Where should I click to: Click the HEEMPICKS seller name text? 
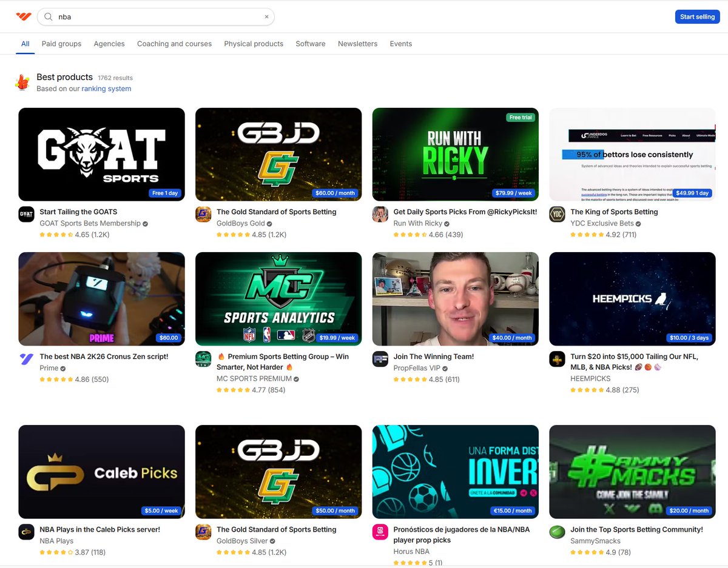(x=590, y=378)
